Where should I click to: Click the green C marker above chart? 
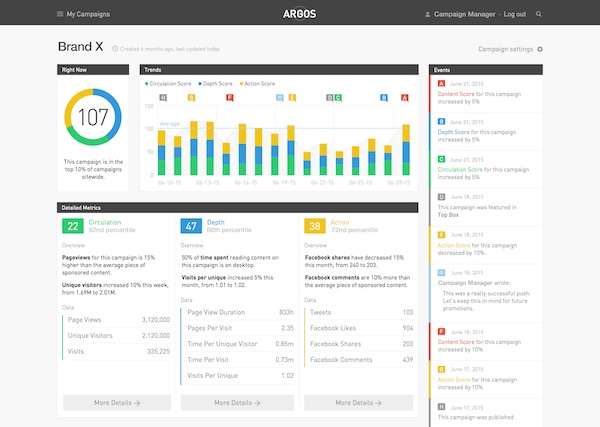(x=338, y=98)
